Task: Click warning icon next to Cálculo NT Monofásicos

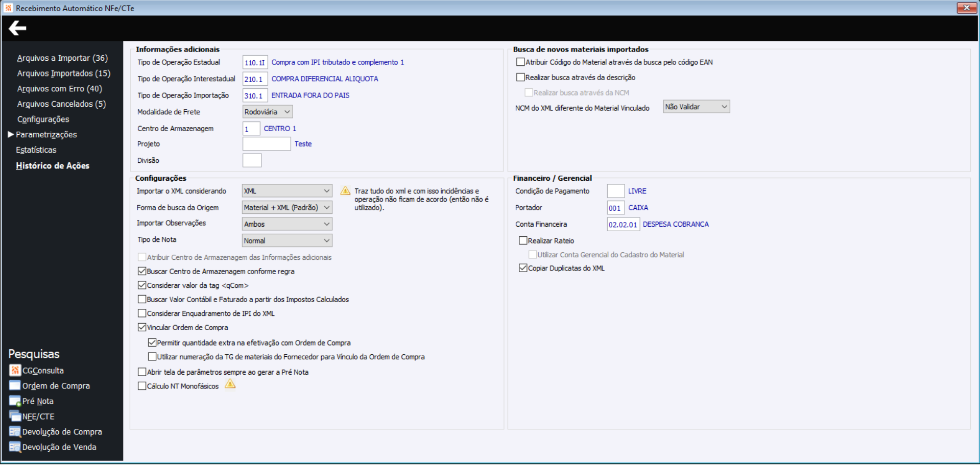Action: coord(230,384)
